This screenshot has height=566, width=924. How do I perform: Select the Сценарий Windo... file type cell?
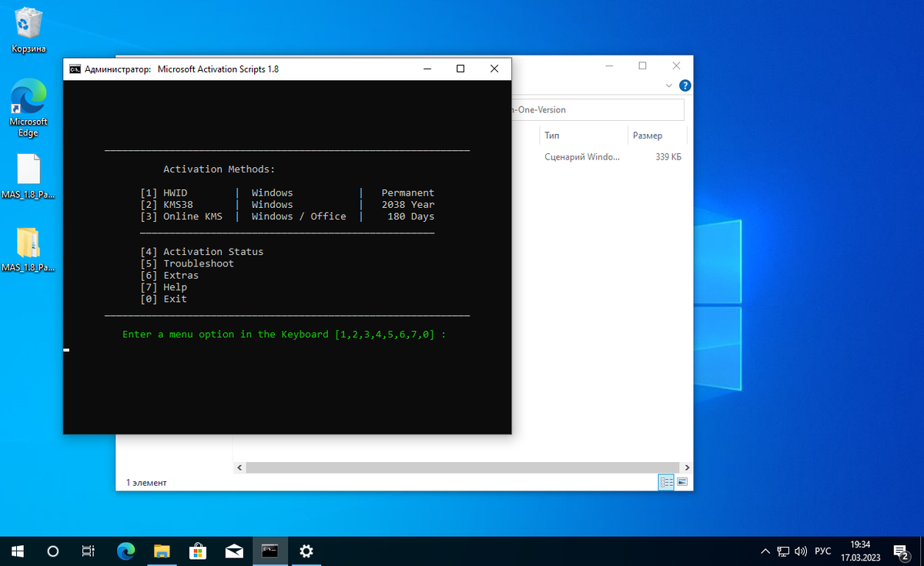(x=581, y=157)
